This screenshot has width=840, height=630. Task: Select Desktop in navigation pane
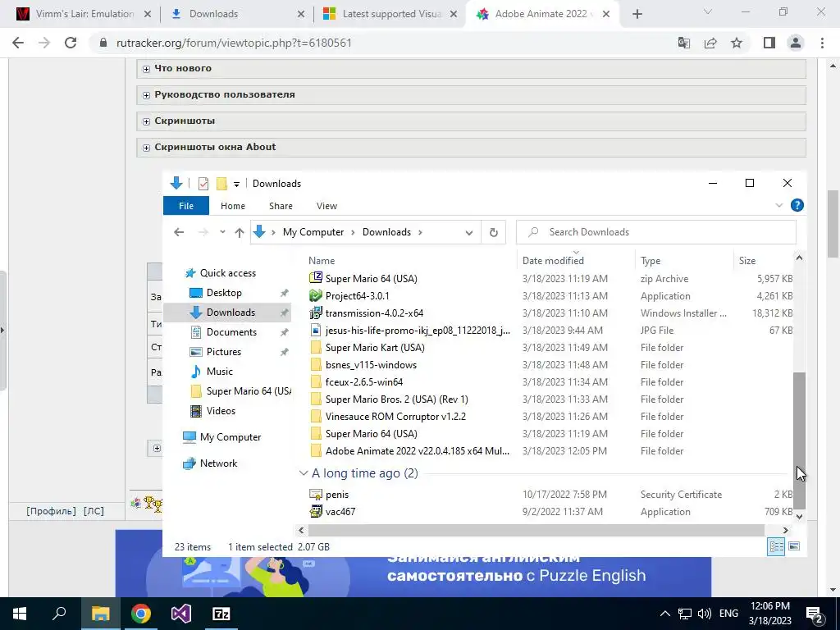[x=224, y=293]
